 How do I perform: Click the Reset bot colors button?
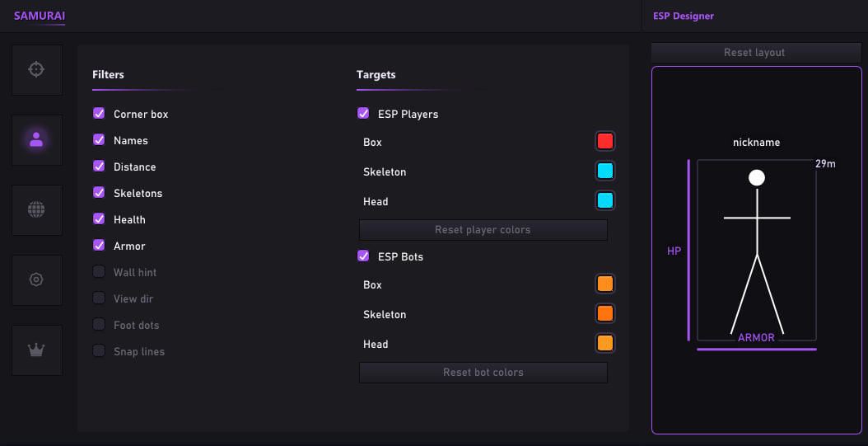coord(483,373)
